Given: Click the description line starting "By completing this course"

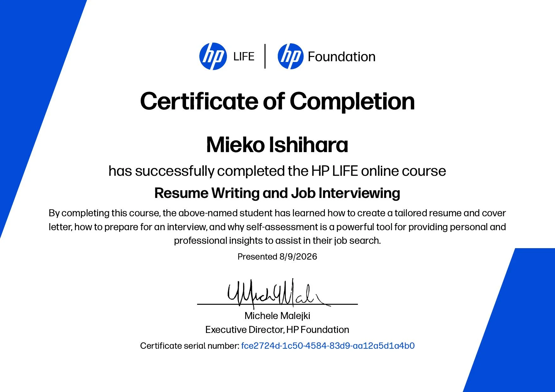Looking at the screenshot, I should click(277, 213).
